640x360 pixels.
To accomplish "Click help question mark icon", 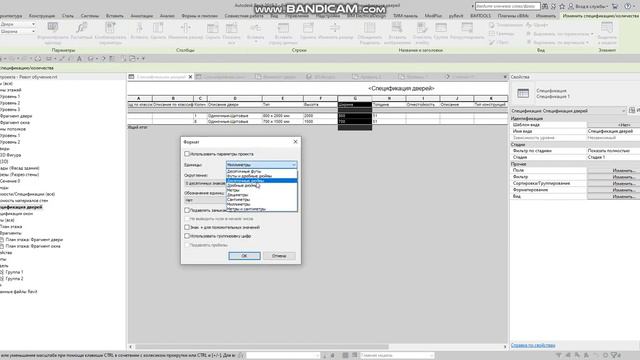I will (627, 7).
